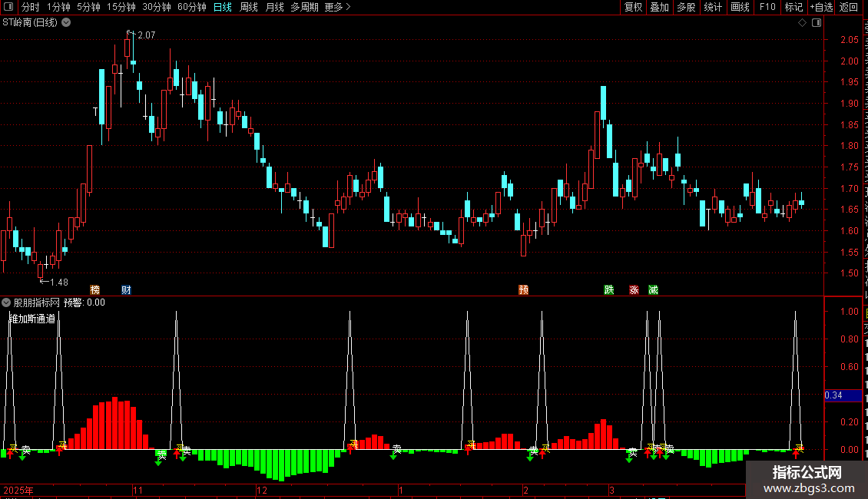Image resolution: width=868 pixels, height=499 pixels.
Task: Switch to 日线 daily chart
Action: click(223, 7)
